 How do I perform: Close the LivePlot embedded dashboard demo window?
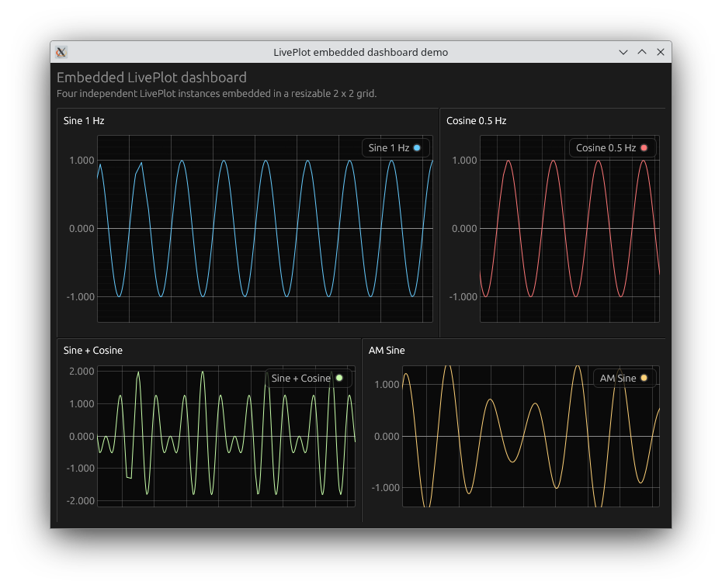click(x=661, y=52)
